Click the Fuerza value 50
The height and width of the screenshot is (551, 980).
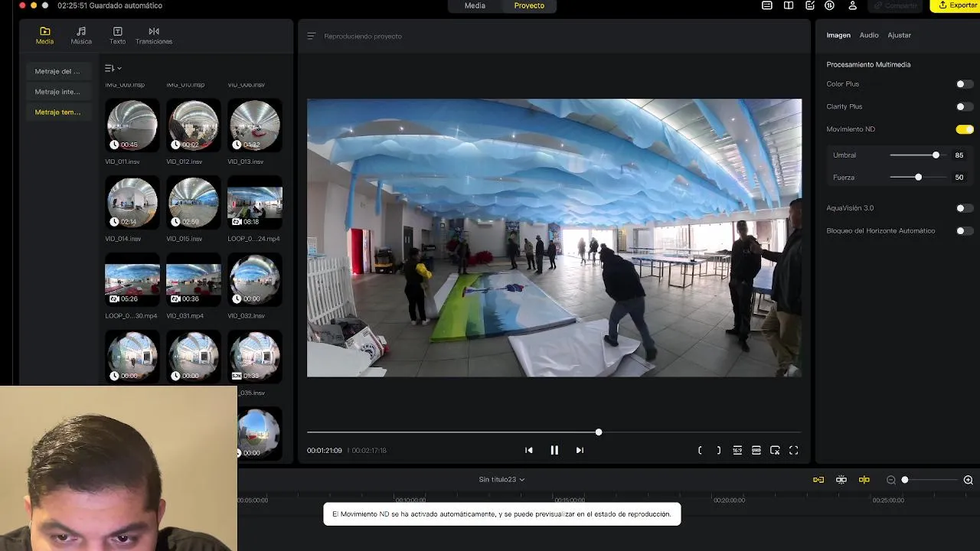[959, 178]
